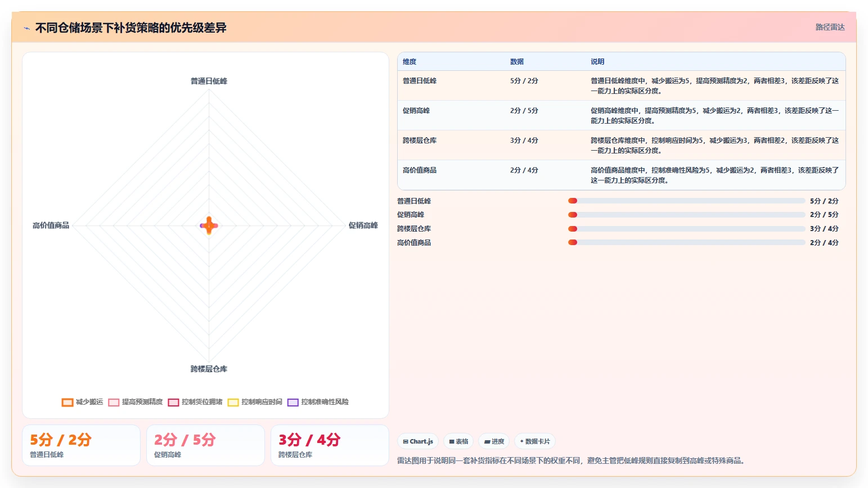Select the 促销高峰 table row cell
The image size is (868, 488).
point(416,111)
